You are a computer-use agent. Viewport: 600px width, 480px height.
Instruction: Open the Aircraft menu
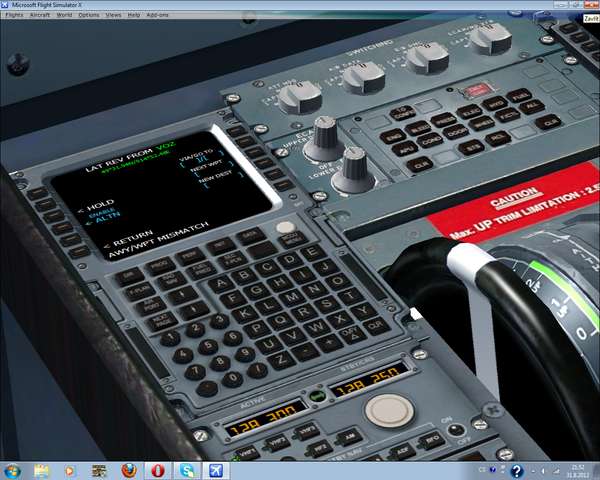pos(39,15)
